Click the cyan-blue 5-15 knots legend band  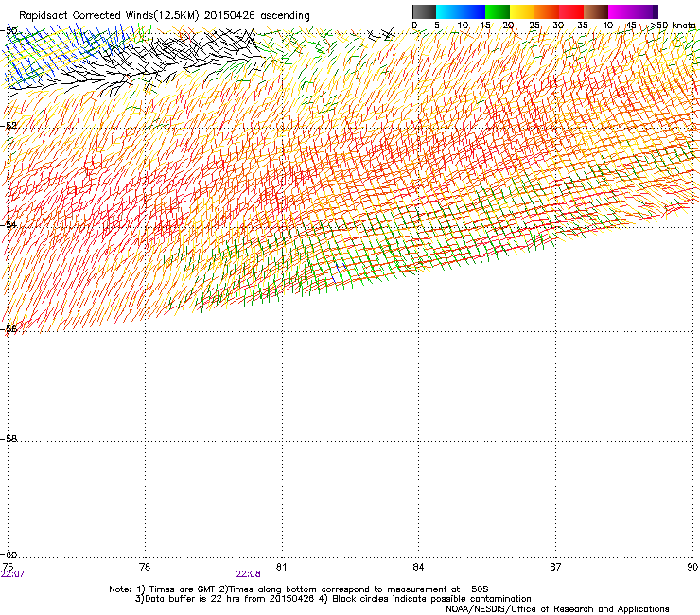[461, 11]
